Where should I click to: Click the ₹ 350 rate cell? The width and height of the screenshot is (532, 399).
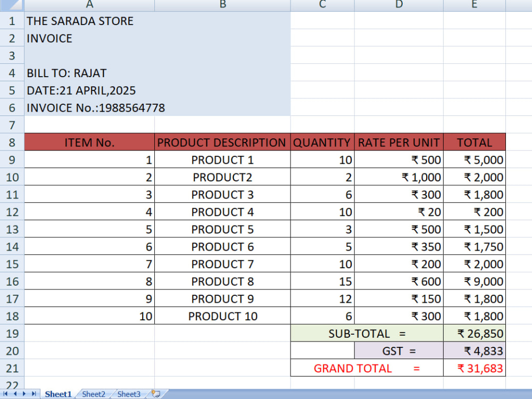(399, 246)
